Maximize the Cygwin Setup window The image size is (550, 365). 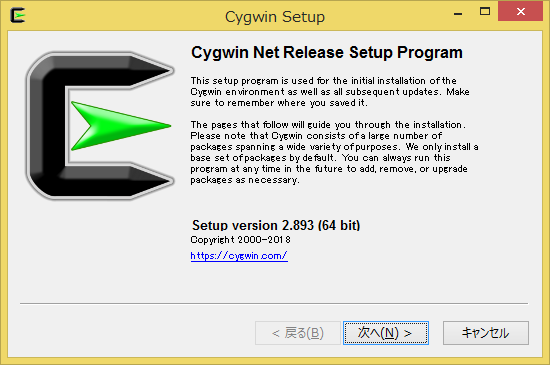point(485,12)
